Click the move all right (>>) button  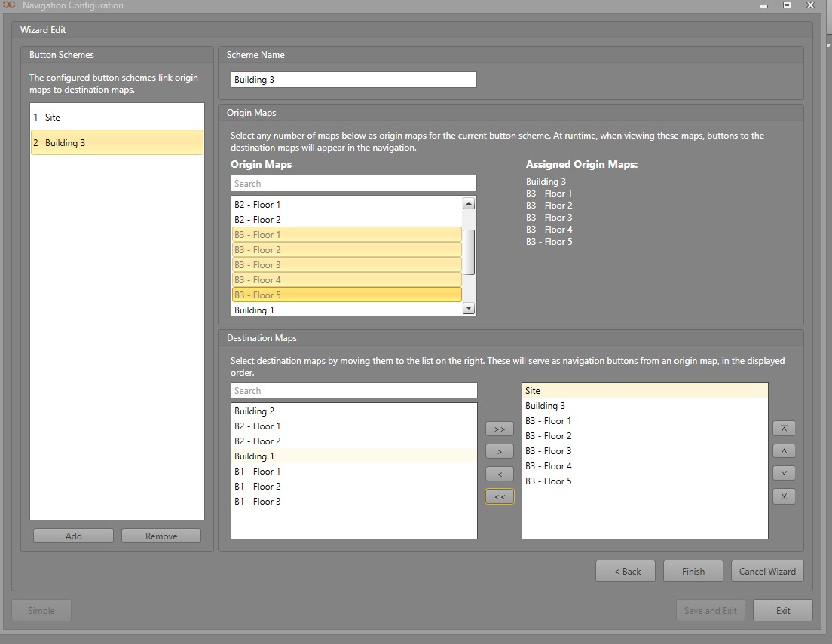499,429
